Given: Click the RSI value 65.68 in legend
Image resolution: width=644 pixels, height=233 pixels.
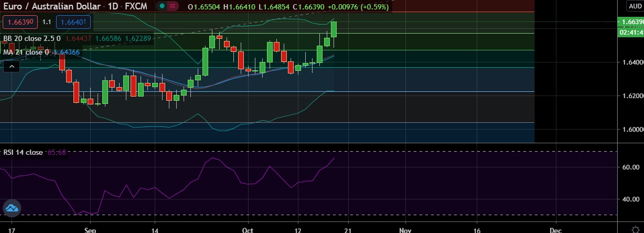Looking at the screenshot, I should coord(56,152).
